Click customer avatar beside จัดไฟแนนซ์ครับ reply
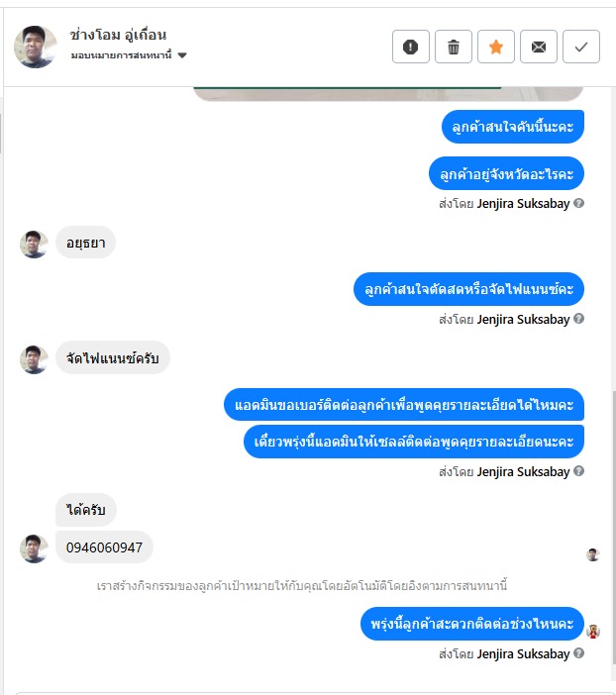 pyautogui.click(x=34, y=359)
